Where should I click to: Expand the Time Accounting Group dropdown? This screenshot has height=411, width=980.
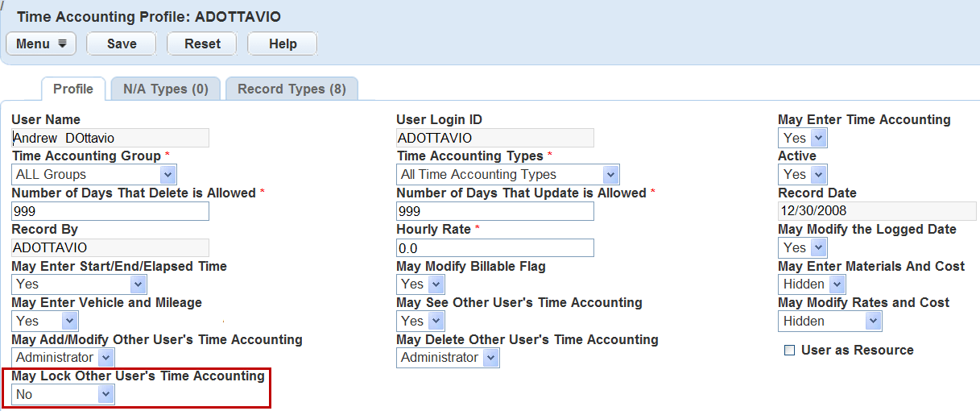pos(94,175)
